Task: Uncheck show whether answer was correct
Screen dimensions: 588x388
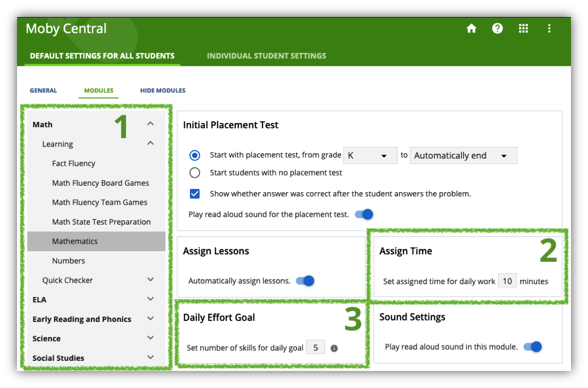Action: point(194,193)
